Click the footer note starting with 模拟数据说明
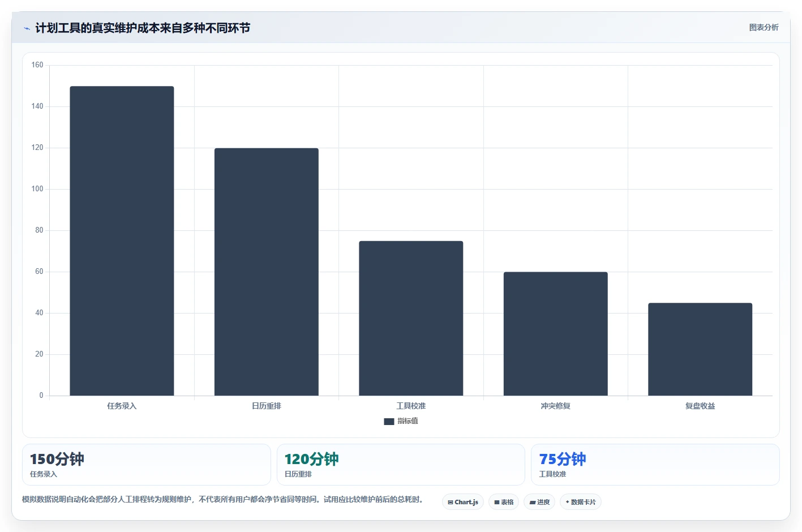802x532 pixels. click(223, 499)
